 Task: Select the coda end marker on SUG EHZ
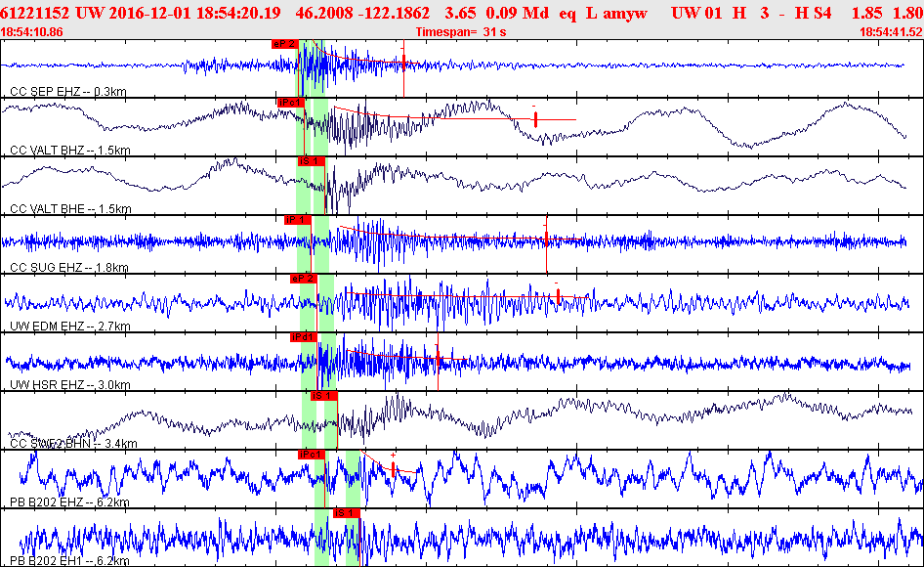tap(546, 238)
